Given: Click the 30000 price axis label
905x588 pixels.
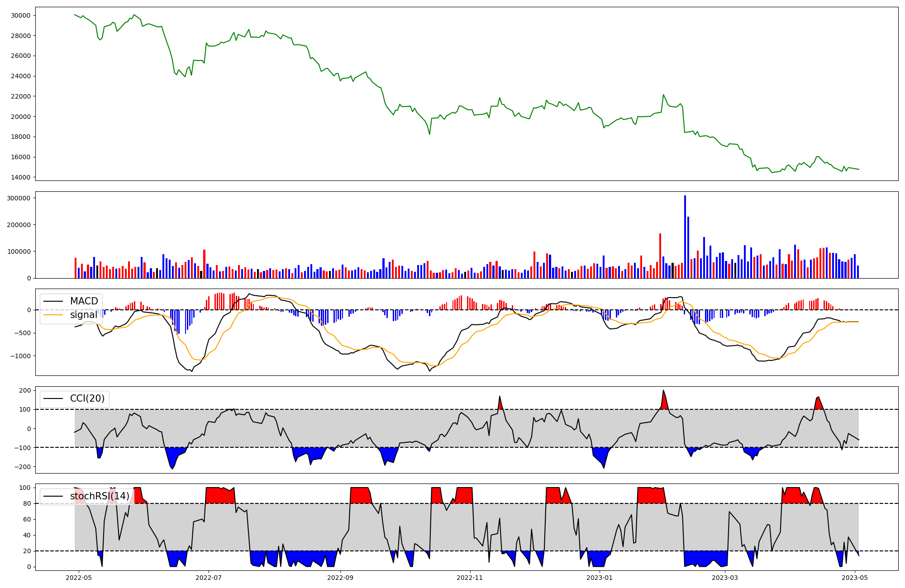Looking at the screenshot, I should coord(20,15).
